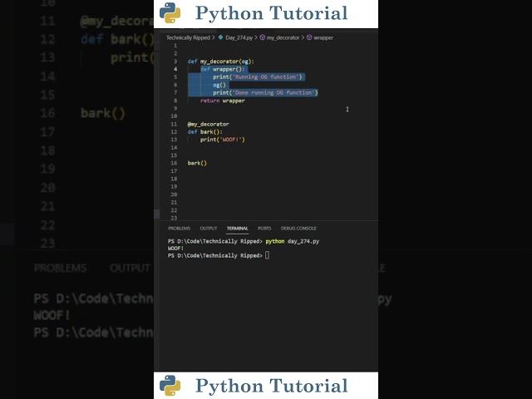Click 'def bark():' on line 12

point(205,132)
